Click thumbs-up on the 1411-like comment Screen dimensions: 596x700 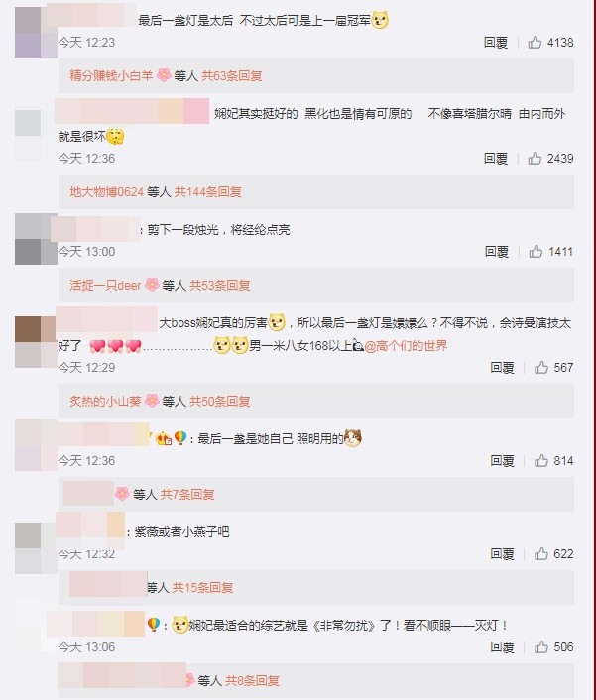click(x=536, y=251)
